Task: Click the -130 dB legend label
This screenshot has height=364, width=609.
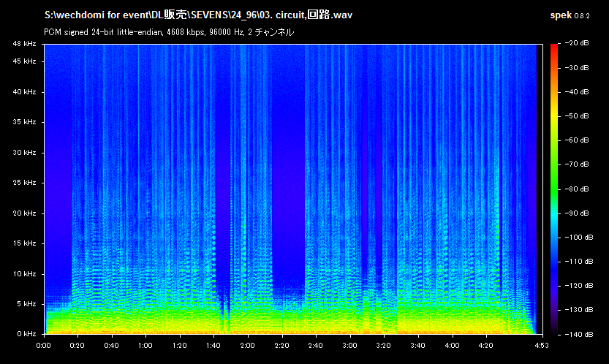Action: (579, 310)
